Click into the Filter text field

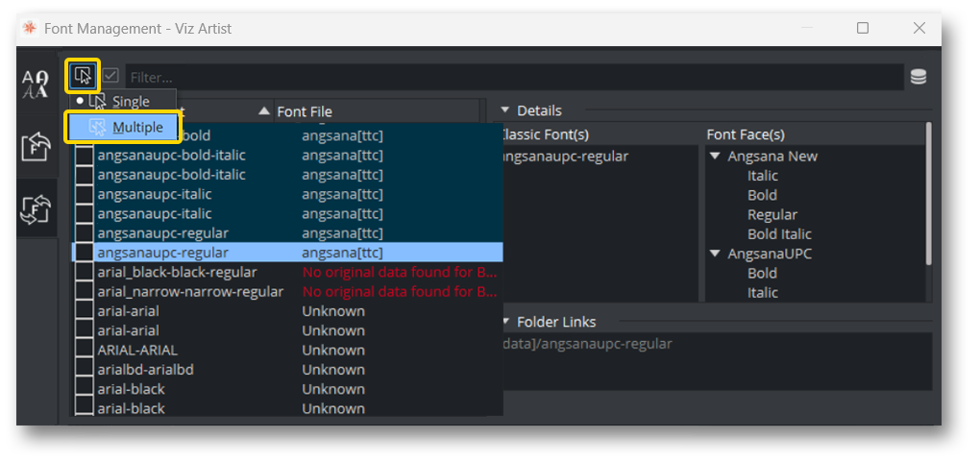509,77
